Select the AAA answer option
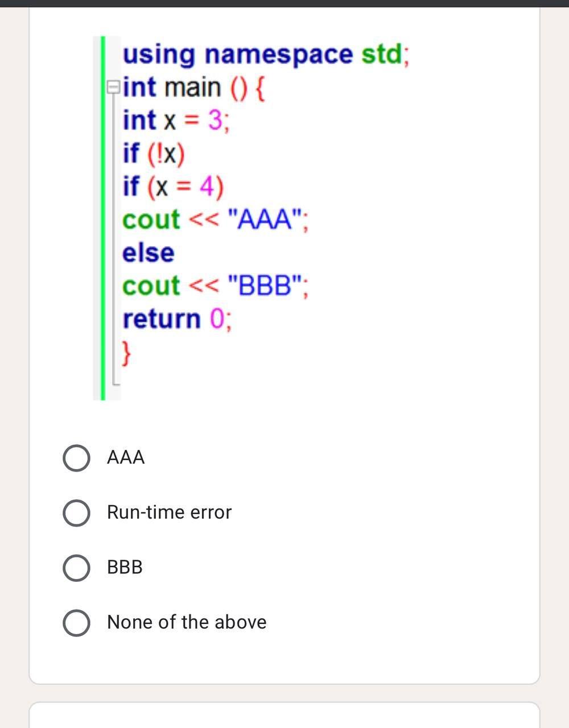This screenshot has height=728, width=569. click(x=76, y=457)
